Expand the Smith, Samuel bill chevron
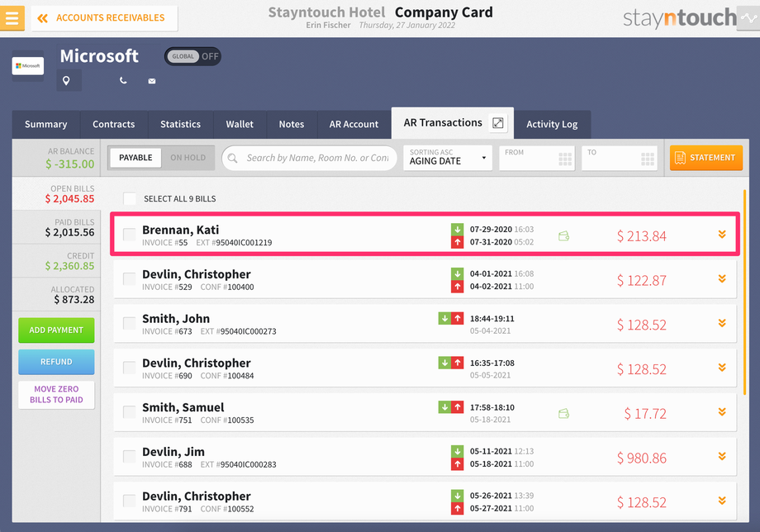760x532 pixels. tap(722, 412)
